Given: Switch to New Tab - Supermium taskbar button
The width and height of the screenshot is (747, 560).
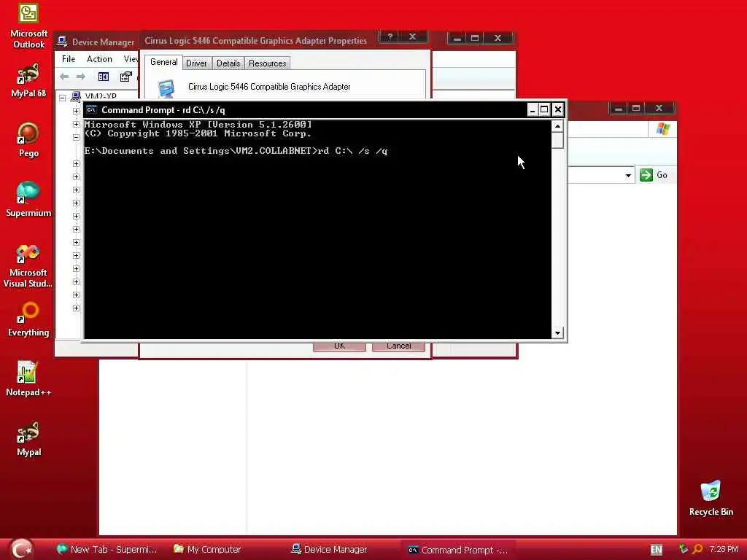Looking at the screenshot, I should coord(107,550).
